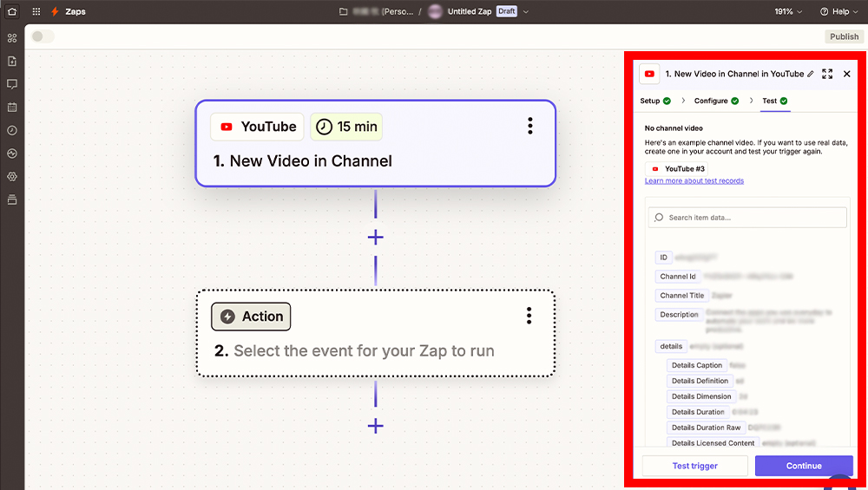Switch to the Configure tab
The height and width of the screenshot is (490, 868).
coord(716,101)
